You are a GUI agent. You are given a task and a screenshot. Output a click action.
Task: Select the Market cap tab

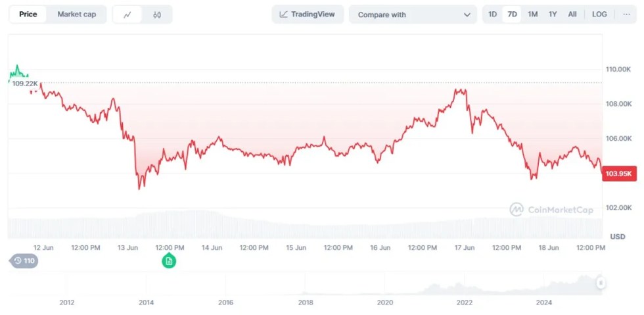[76, 14]
